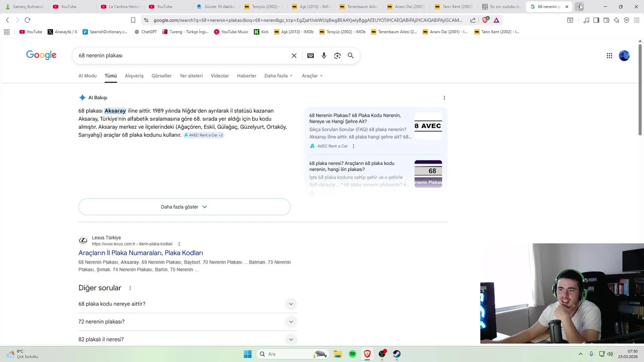Open Lexus Türkiye result options menu
The height and width of the screenshot is (362, 644).
coord(179,244)
